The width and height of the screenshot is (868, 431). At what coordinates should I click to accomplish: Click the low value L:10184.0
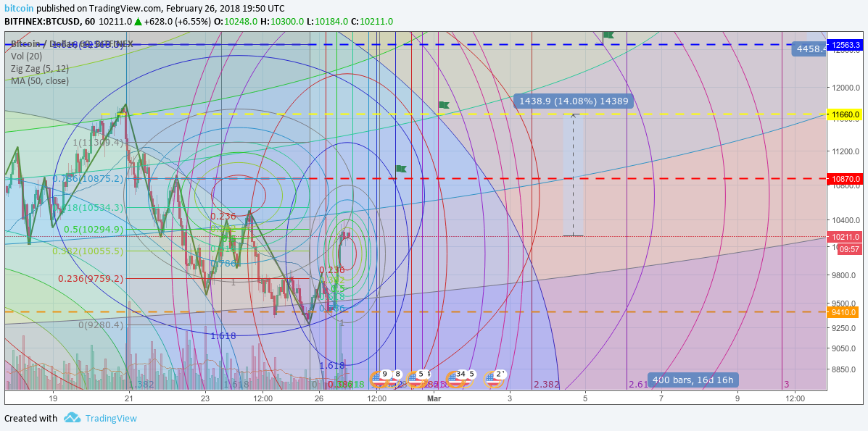click(x=327, y=22)
